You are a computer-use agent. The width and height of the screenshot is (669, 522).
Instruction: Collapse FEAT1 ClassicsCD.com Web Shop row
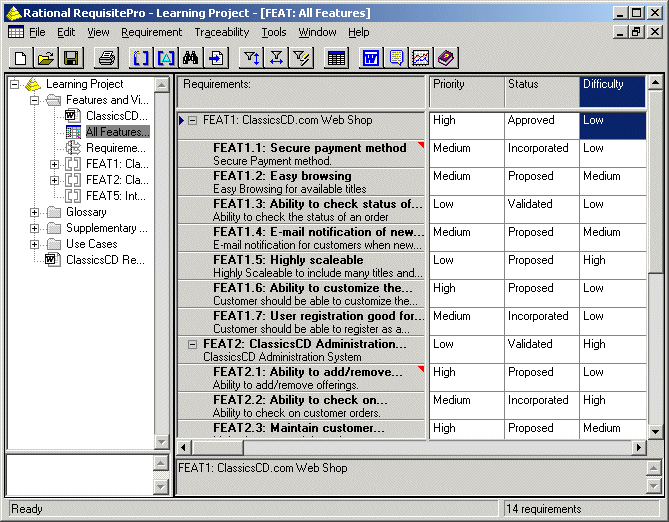193,121
